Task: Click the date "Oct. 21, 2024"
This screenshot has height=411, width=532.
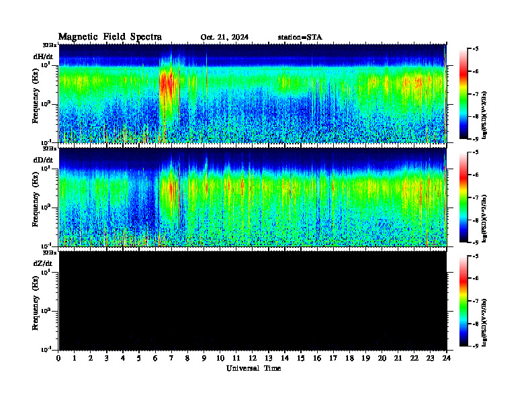Action: pos(224,38)
